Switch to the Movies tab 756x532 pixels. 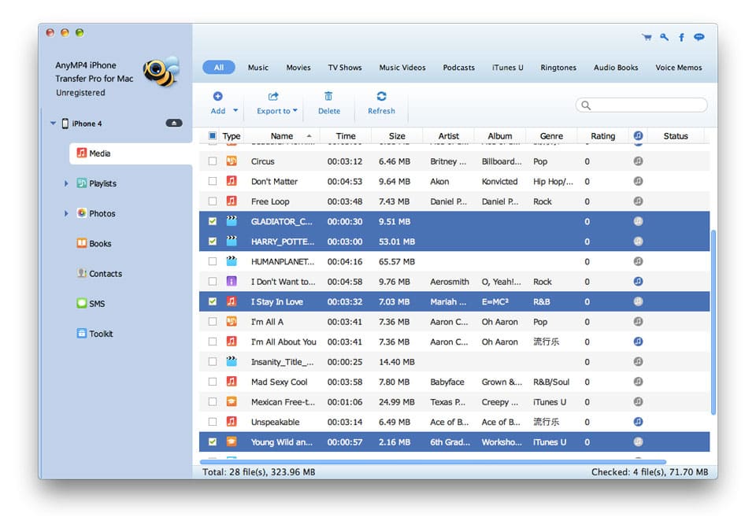(298, 68)
